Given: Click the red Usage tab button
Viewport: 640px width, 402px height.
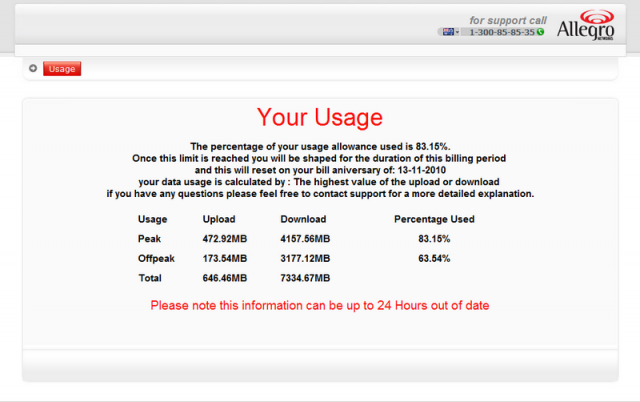Looking at the screenshot, I should 62,69.
